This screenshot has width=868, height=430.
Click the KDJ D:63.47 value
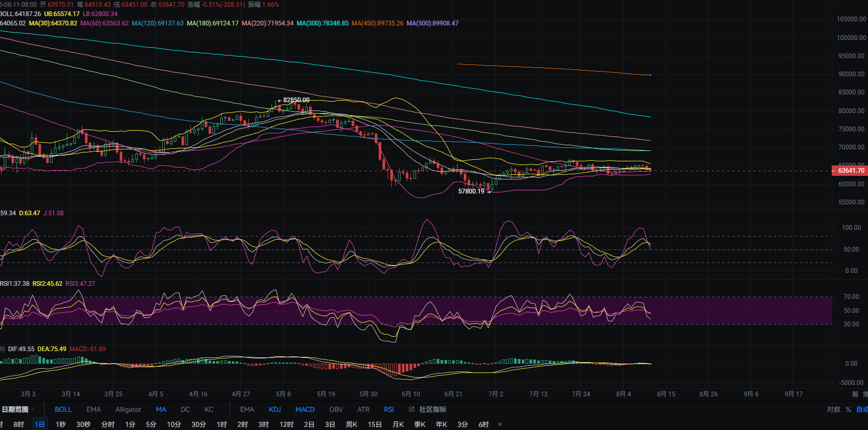click(30, 213)
